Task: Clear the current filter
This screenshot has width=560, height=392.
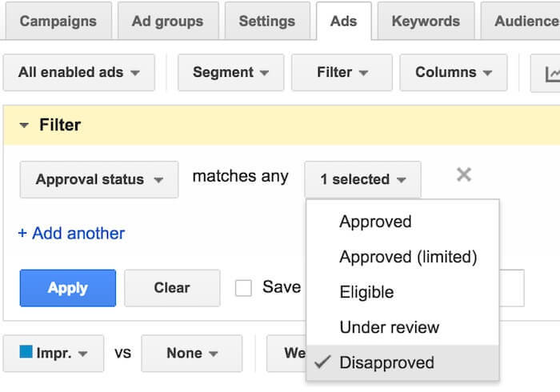Action: 172,288
